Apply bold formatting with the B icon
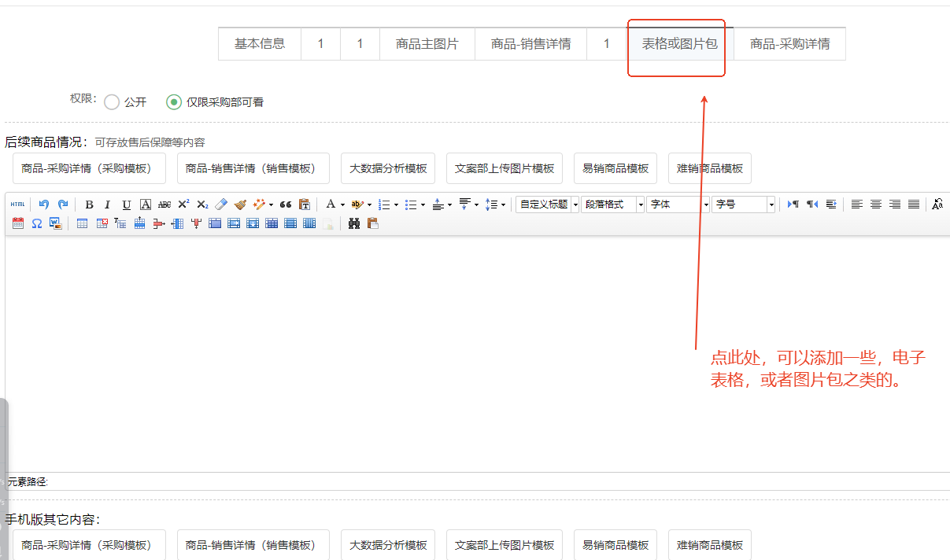The width and height of the screenshot is (950, 560). click(89, 204)
